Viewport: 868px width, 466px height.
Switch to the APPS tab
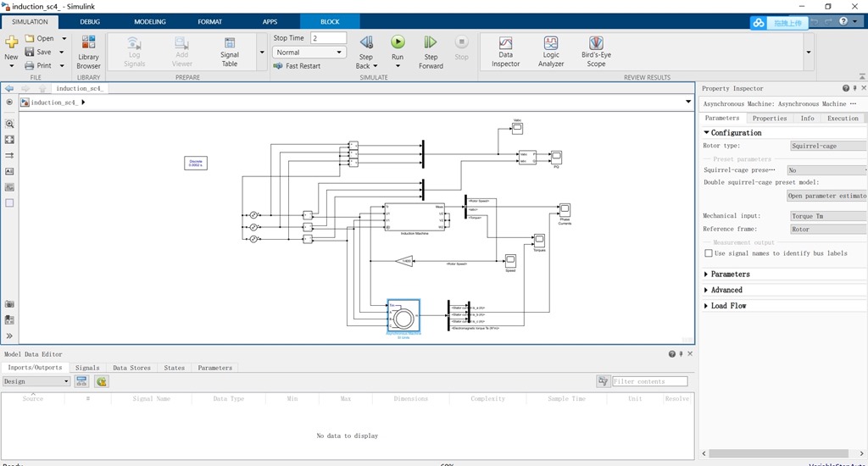[270, 21]
